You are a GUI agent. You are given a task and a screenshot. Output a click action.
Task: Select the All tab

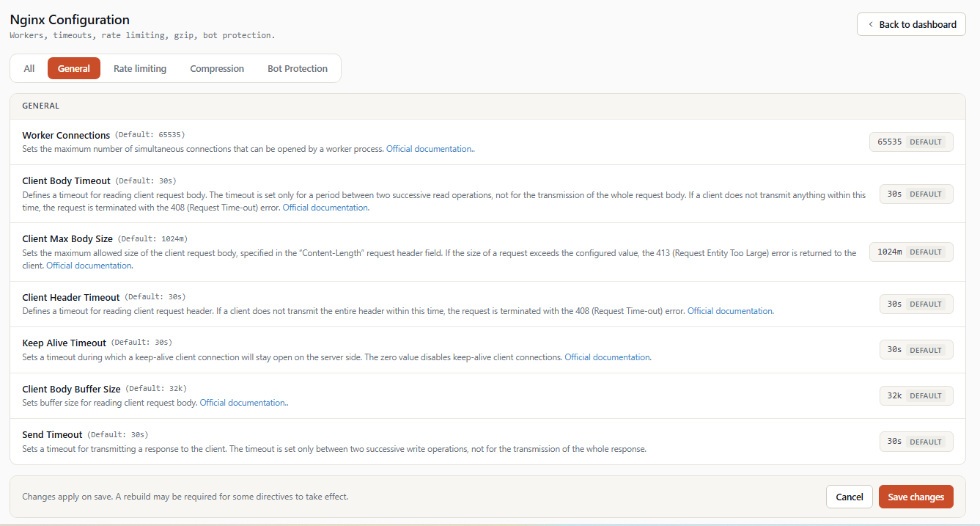(29, 68)
